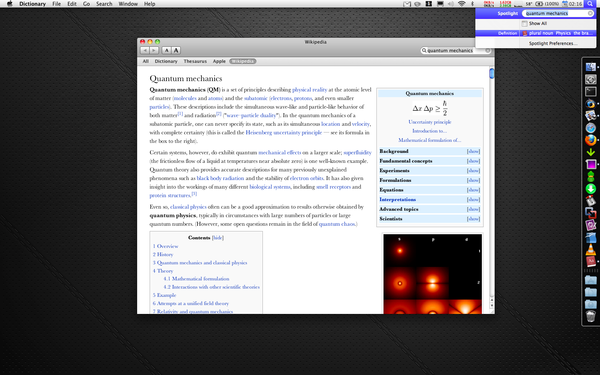Click the volume icon in the menu bar

point(451,4)
